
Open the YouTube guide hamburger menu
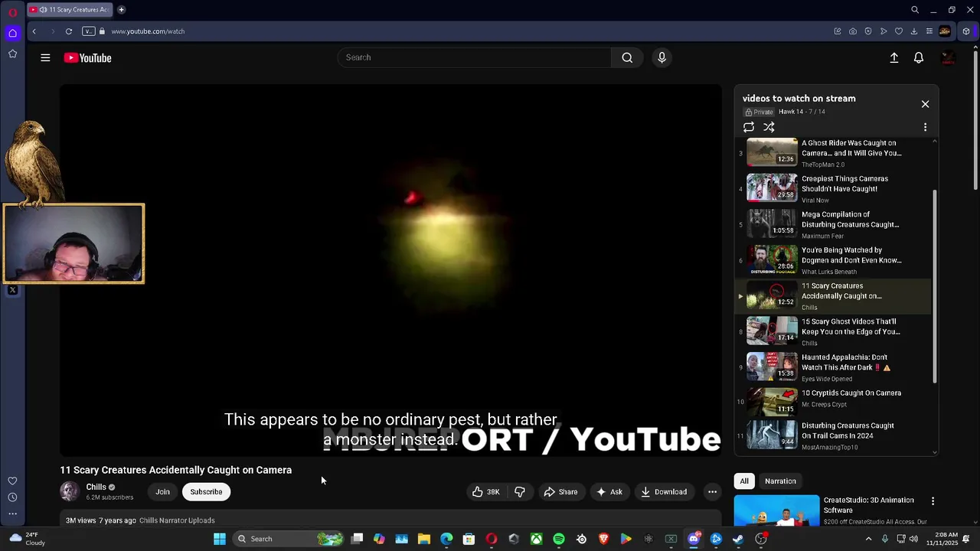(45, 58)
